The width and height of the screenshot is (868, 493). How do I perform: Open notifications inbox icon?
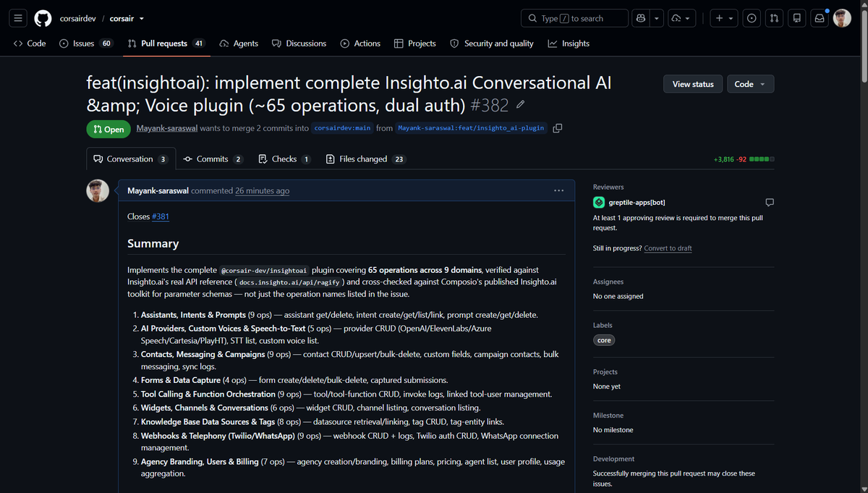[820, 18]
